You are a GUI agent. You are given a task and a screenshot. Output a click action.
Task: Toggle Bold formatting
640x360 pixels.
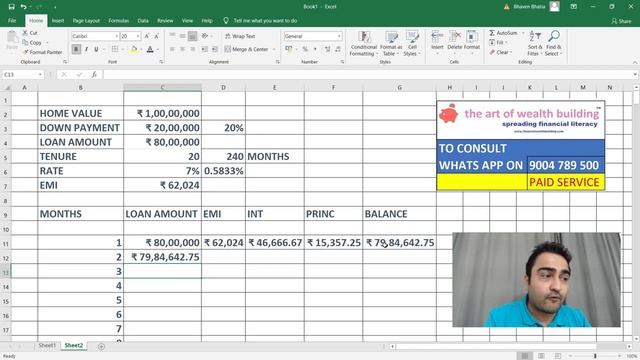click(76, 49)
